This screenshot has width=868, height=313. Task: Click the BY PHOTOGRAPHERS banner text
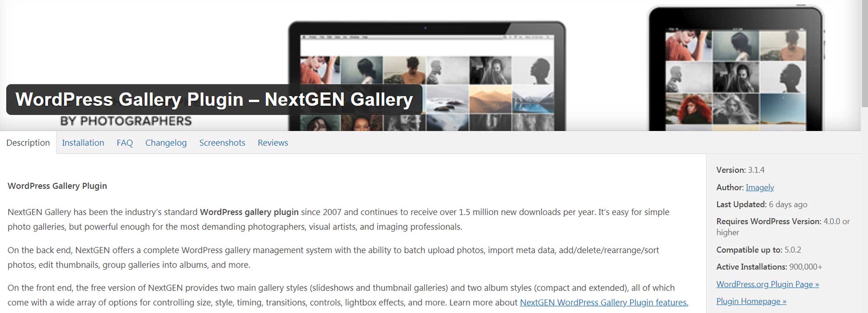(126, 121)
